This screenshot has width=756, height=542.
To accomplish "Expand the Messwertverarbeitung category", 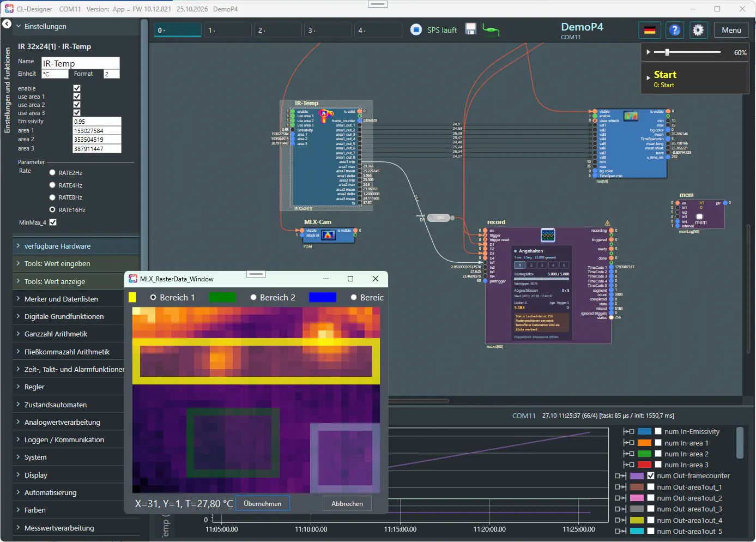I will pos(76,528).
